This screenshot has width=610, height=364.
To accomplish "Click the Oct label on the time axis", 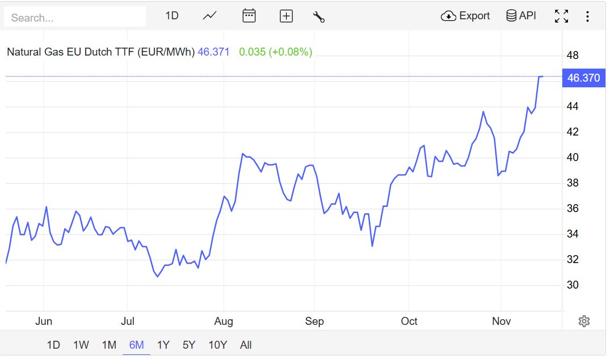I will pos(409,321).
